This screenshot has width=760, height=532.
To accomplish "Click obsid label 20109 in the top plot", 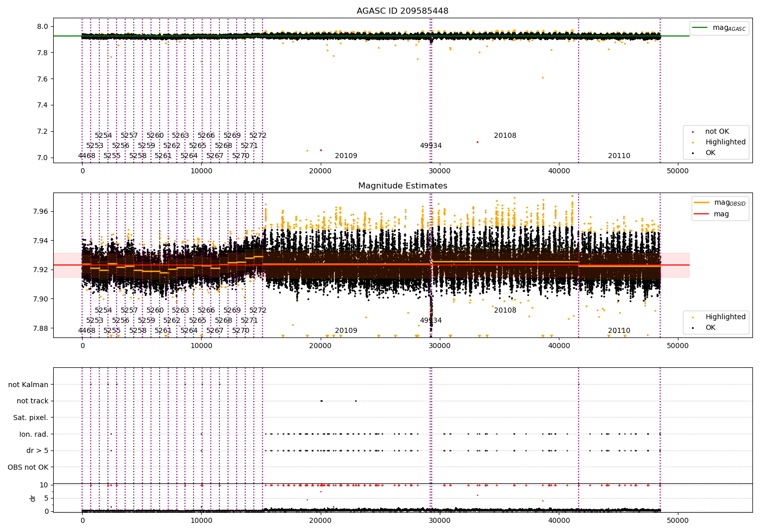I will pos(346,156).
